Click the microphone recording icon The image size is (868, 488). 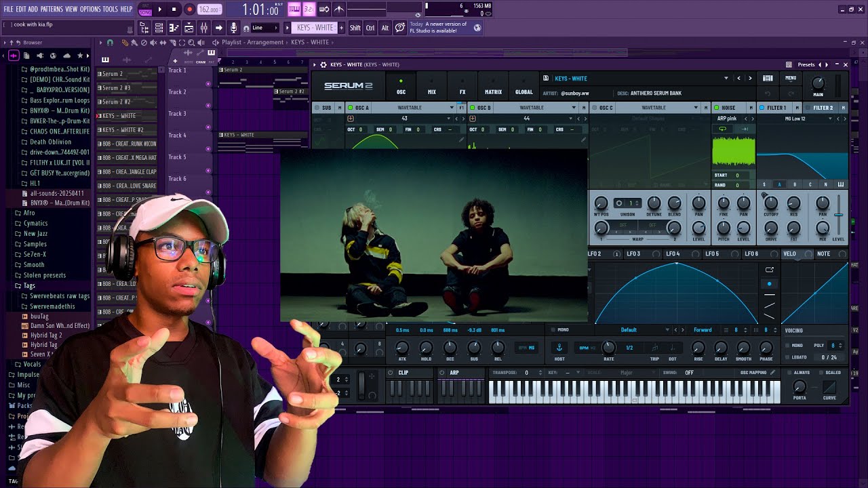(234, 28)
